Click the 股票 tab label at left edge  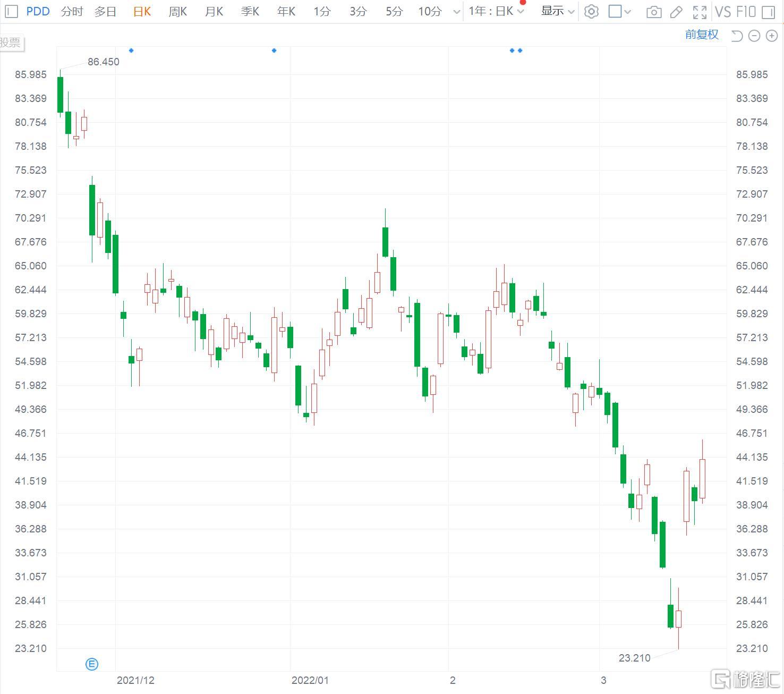(11, 43)
